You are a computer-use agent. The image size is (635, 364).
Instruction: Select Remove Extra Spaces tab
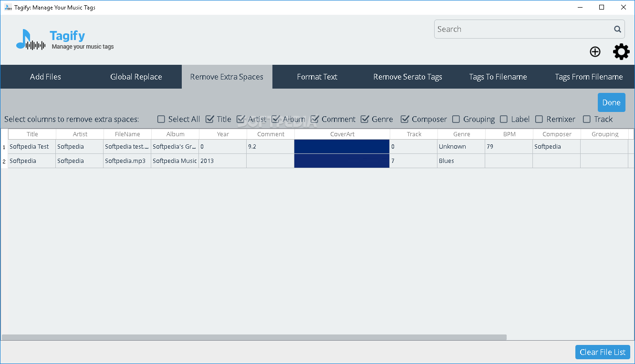227,77
